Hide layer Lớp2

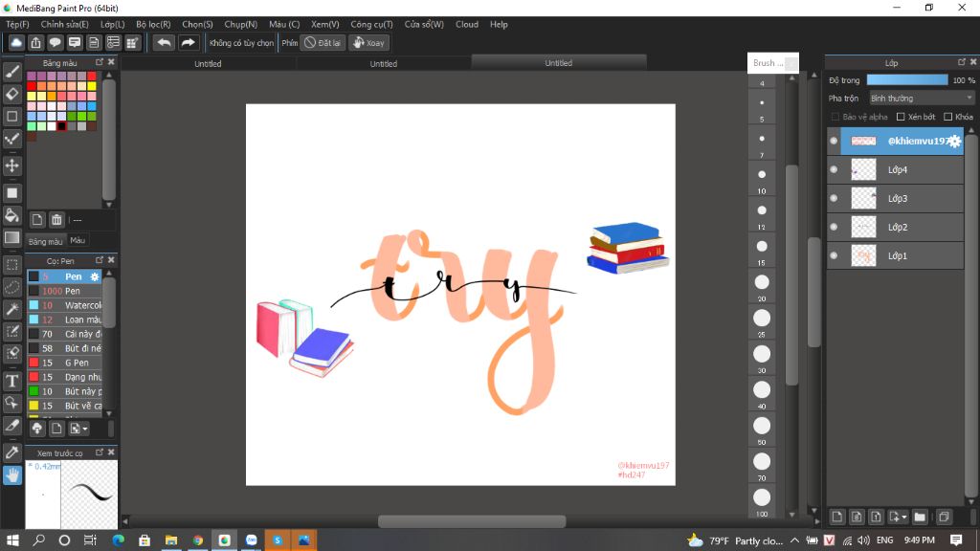click(834, 227)
